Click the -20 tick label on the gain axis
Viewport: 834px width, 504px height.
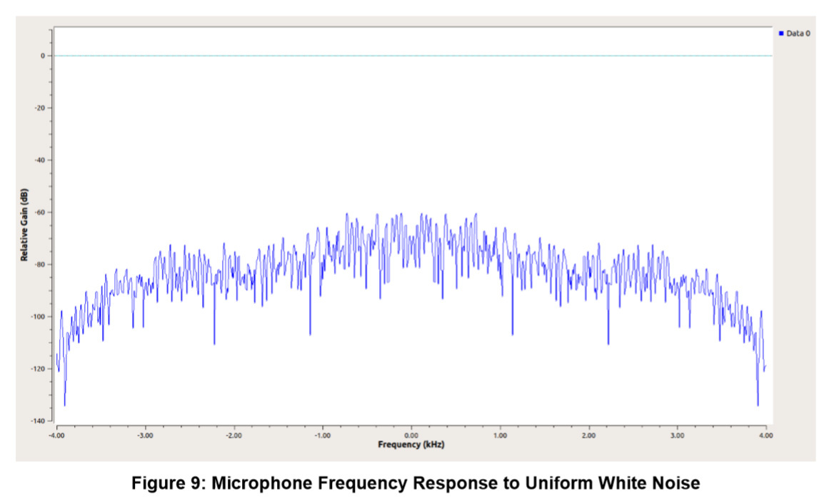[41, 108]
